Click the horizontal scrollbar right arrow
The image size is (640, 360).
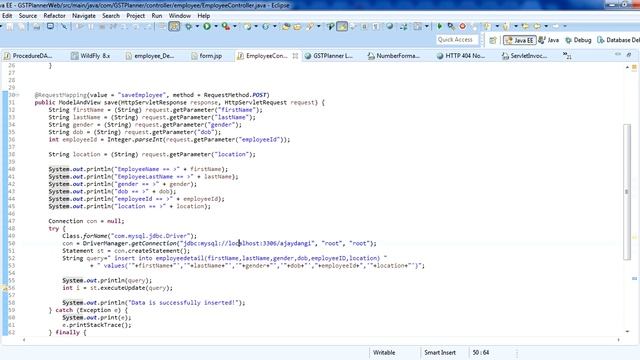(x=619, y=340)
